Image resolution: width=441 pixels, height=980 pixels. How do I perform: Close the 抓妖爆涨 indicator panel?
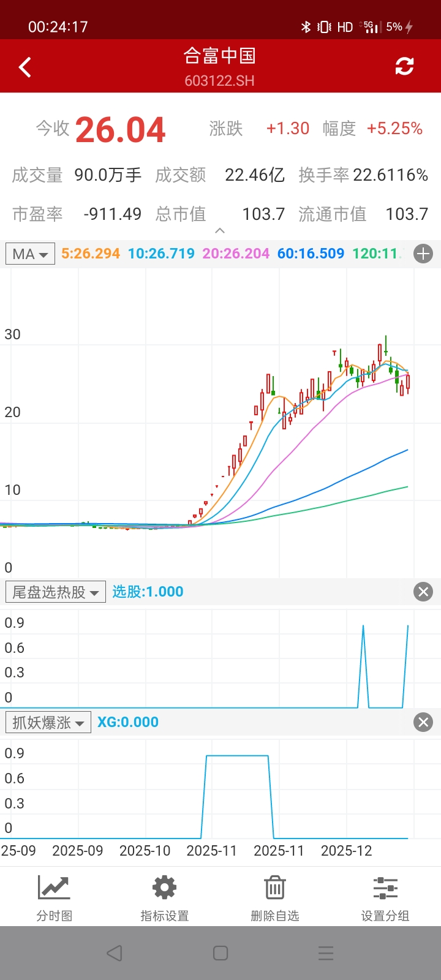pyautogui.click(x=423, y=722)
